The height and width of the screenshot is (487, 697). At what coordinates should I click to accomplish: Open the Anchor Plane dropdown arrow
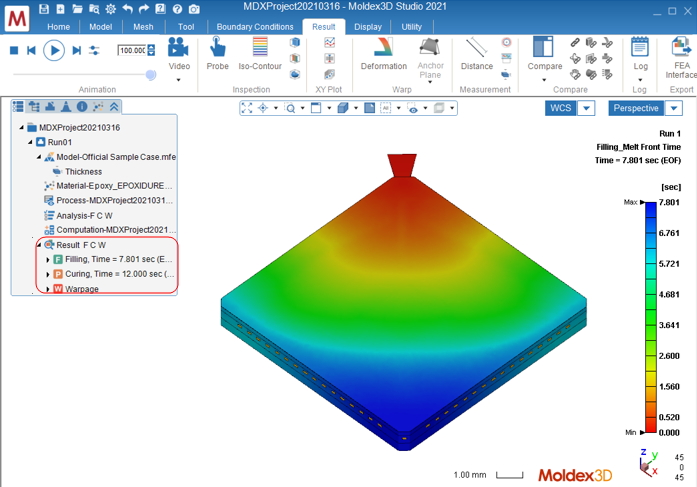430,82
